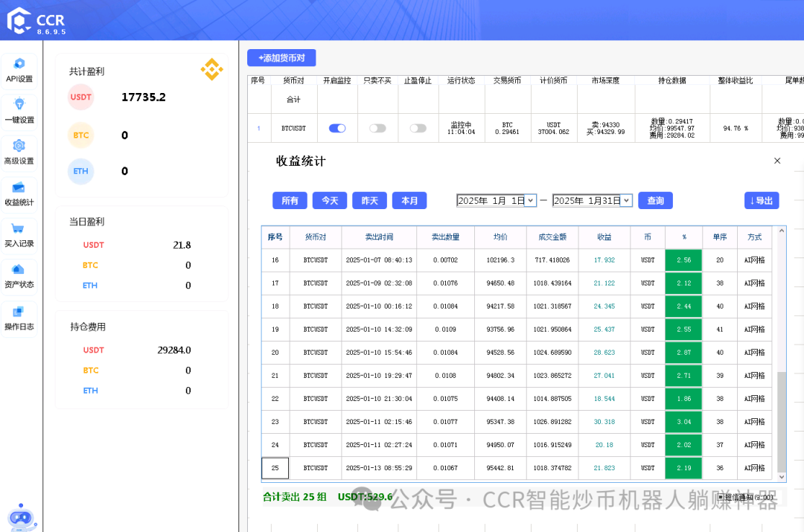This screenshot has width=804, height=532.
Task: Click the red USDT circle badge
Action: (x=81, y=97)
